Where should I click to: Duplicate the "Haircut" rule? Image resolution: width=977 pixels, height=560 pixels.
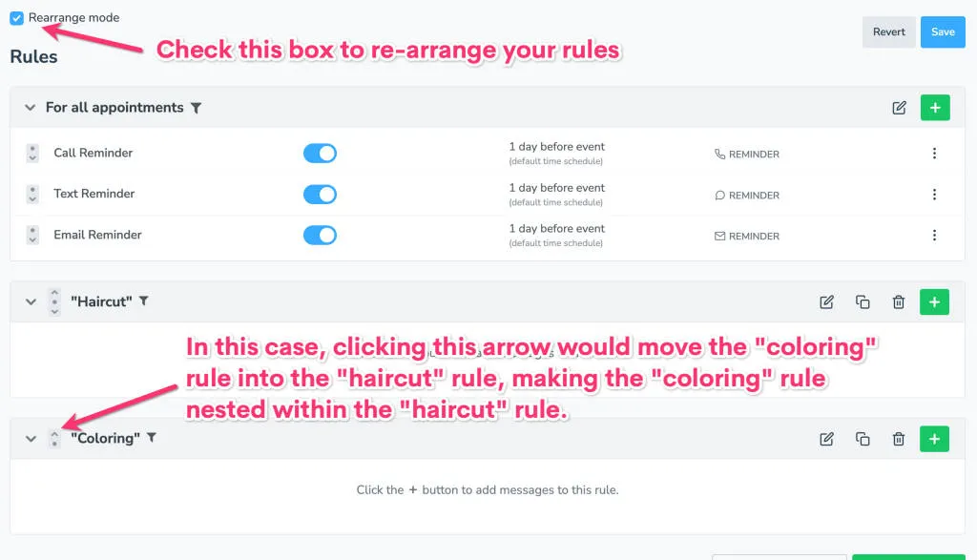click(x=863, y=301)
